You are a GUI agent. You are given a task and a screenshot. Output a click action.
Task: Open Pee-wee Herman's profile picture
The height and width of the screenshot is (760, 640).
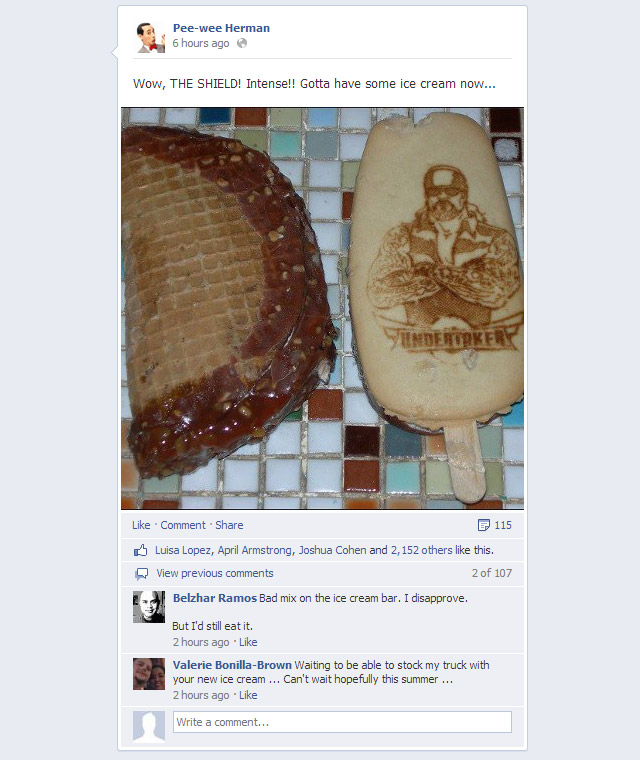point(149,37)
